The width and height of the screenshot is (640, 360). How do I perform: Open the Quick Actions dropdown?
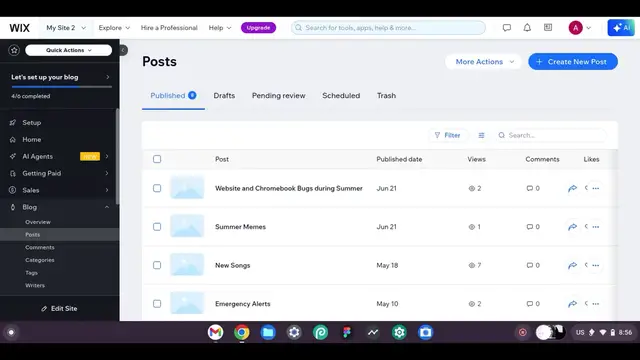coord(69,50)
